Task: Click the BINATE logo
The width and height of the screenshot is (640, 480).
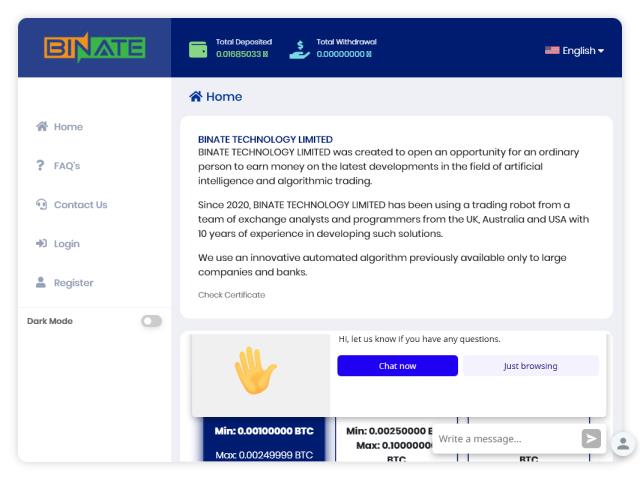Action: [x=94, y=47]
